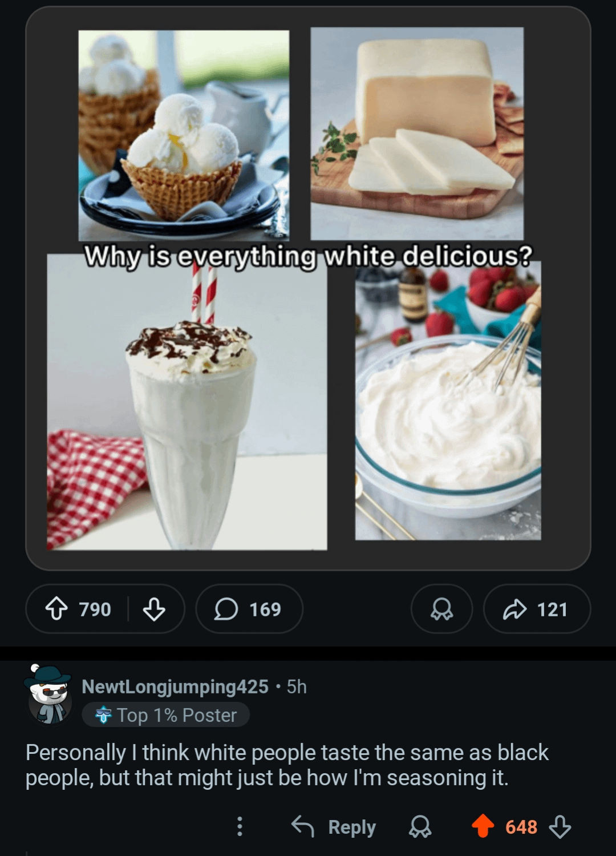Give an award to the post
The width and height of the screenshot is (616, 856).
[x=441, y=609]
